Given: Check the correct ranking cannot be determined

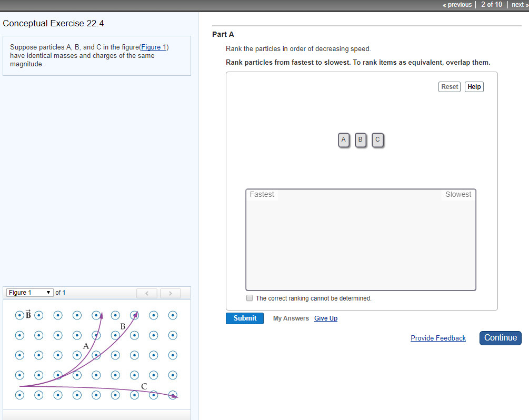Looking at the screenshot, I should coord(249,298).
